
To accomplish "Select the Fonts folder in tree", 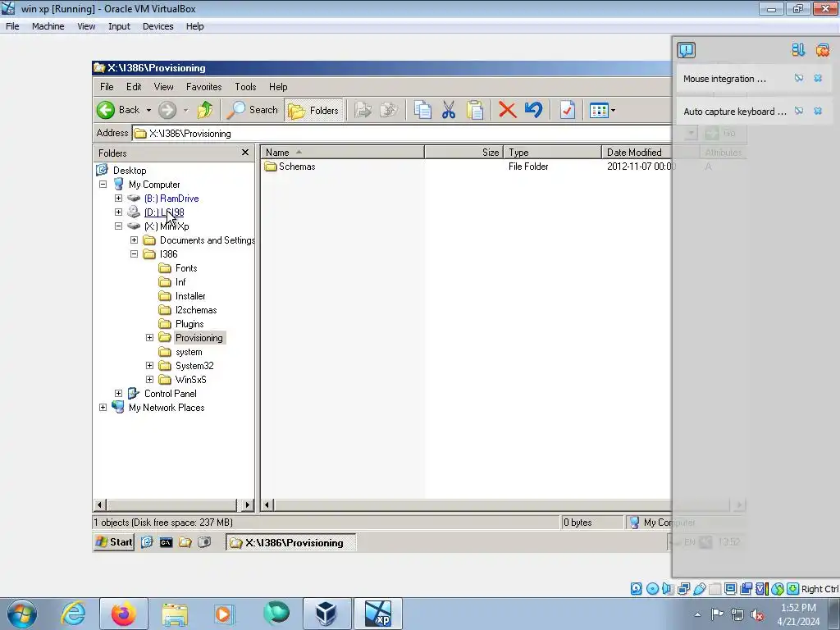I will [186, 268].
